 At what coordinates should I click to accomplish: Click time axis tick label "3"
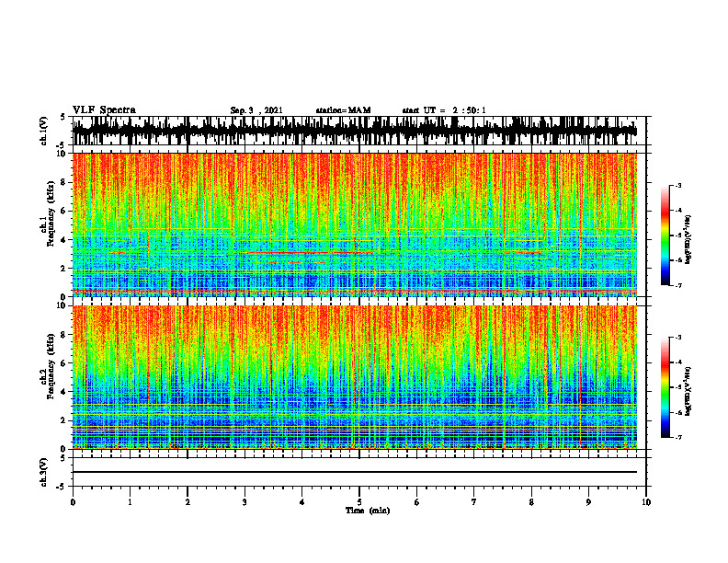click(245, 502)
